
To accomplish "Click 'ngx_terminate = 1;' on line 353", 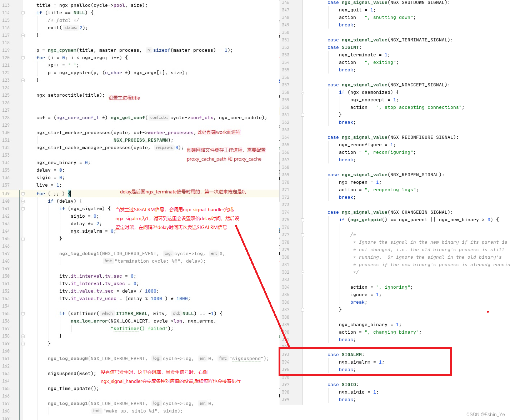I will click(x=365, y=55).
